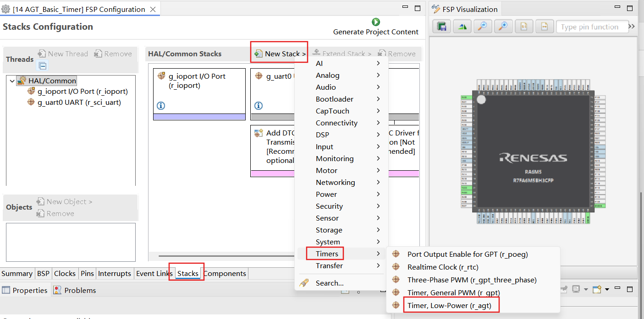Expand the Analog submenu

pos(378,75)
